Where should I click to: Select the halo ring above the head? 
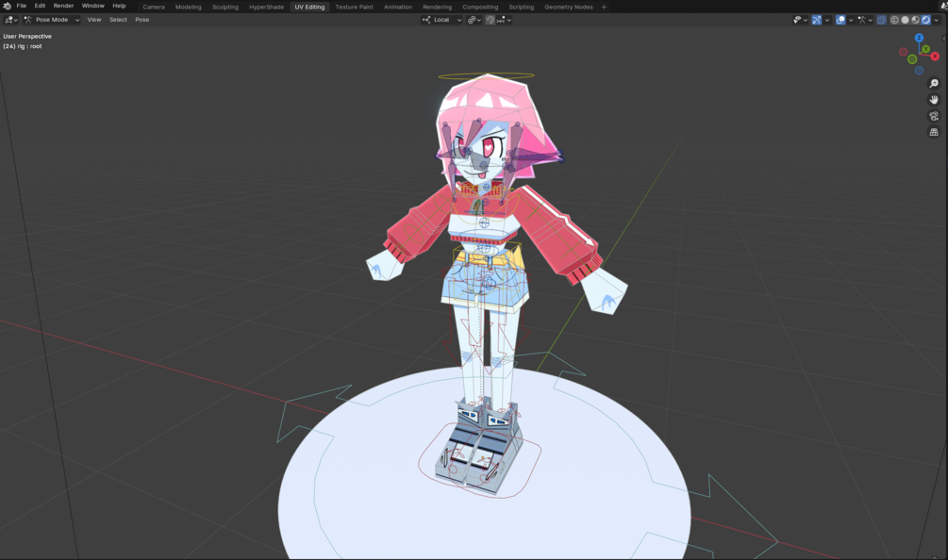[x=486, y=76]
